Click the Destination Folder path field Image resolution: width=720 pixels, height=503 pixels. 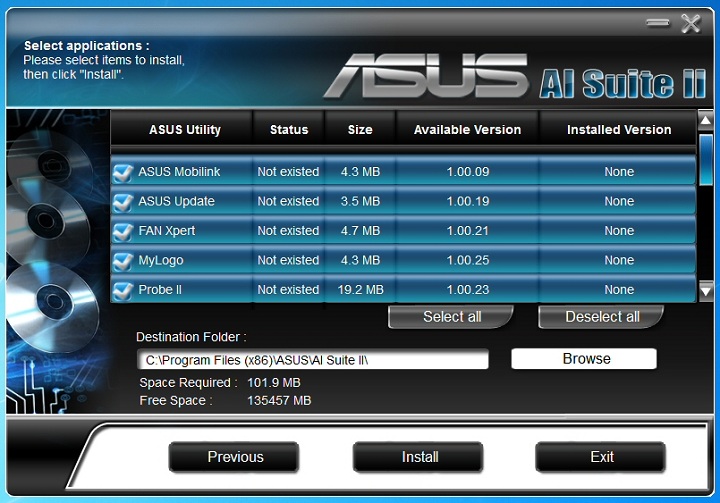pos(313,360)
